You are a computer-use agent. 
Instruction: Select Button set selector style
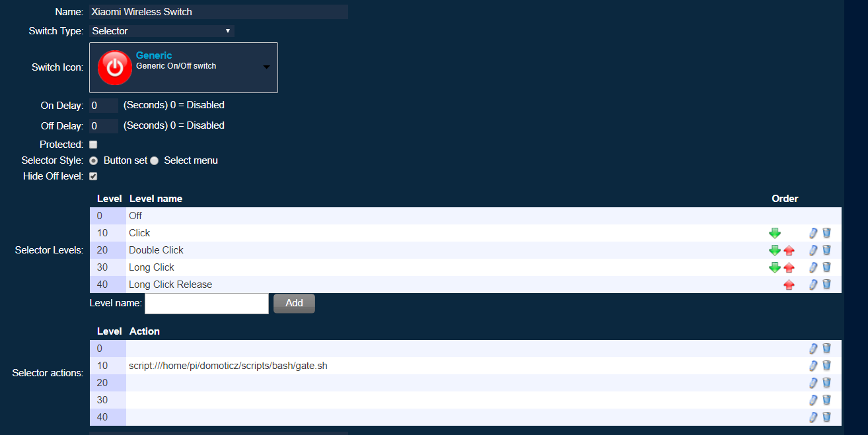click(x=93, y=160)
